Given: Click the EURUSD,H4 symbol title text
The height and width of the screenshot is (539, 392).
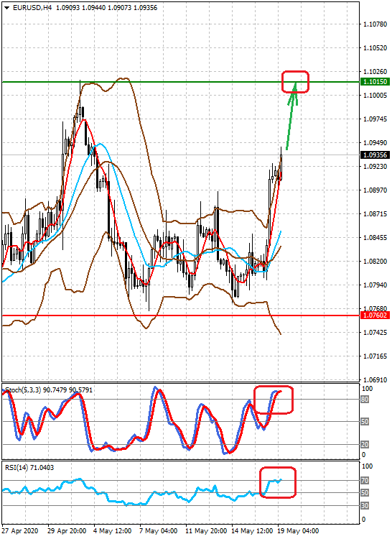Looking at the screenshot, I should click(x=32, y=8).
